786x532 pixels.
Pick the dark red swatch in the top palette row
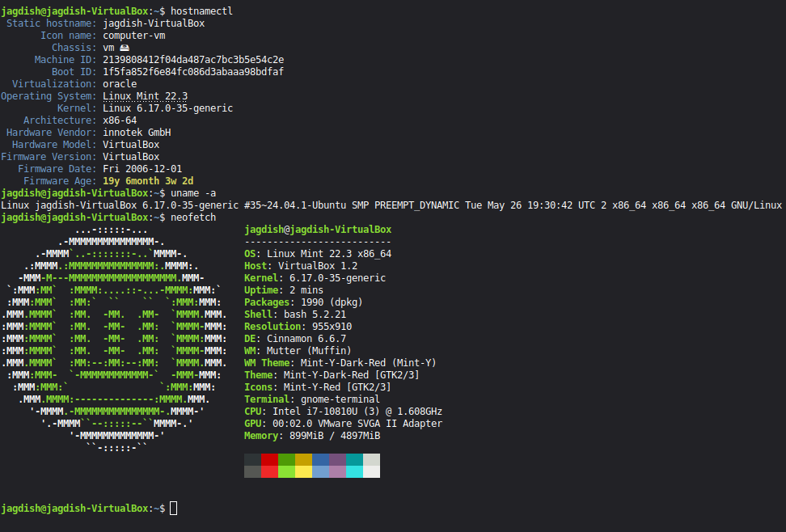pos(270,460)
